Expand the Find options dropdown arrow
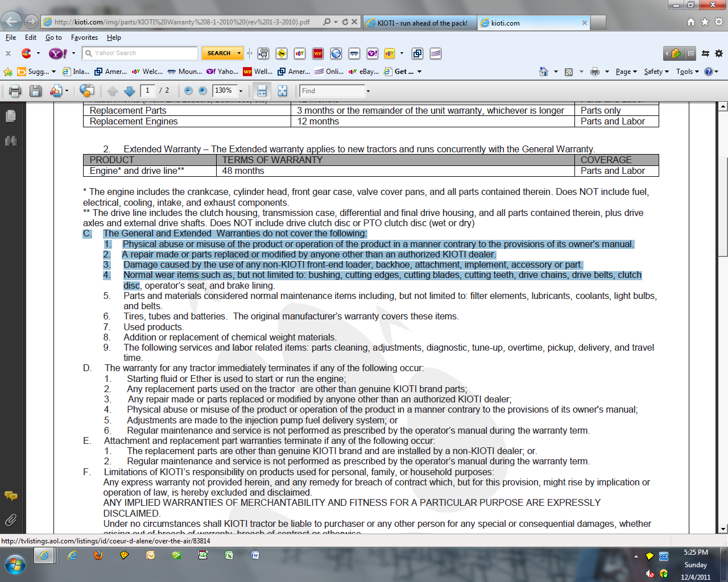 [368, 91]
